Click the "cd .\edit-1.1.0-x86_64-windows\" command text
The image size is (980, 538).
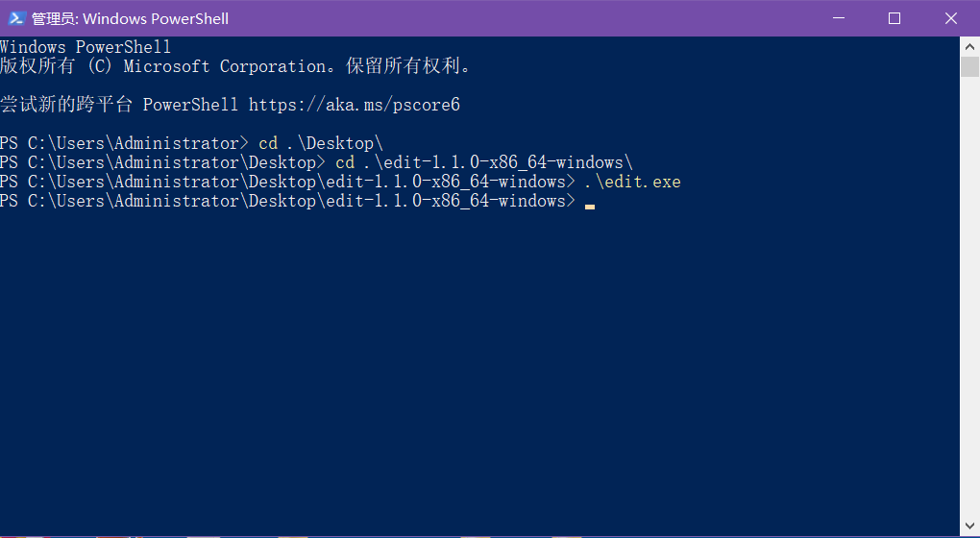coord(483,162)
